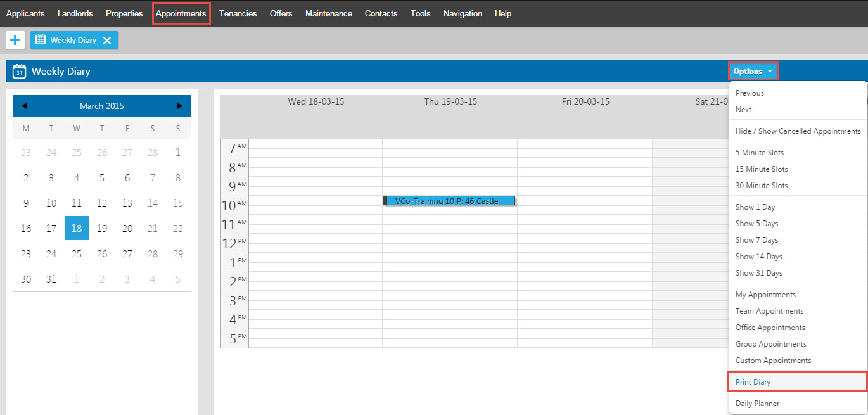Open the VCo-Training 10 appointment

(450, 201)
